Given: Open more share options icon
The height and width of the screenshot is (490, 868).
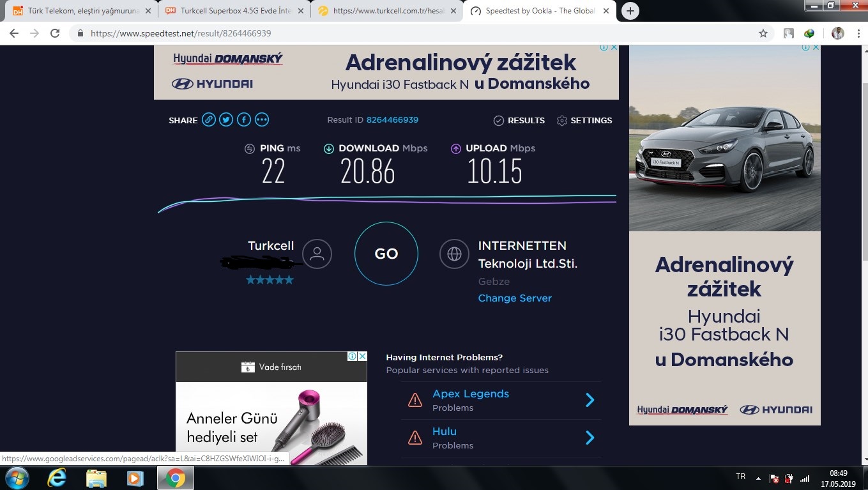Looking at the screenshot, I should [262, 119].
